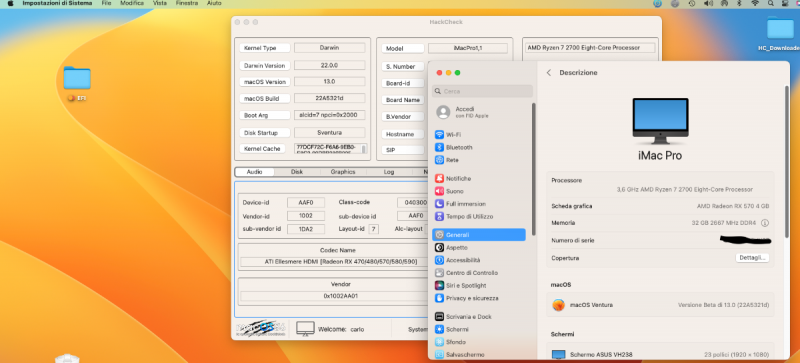Image resolution: width=800 pixels, height=363 pixels.
Task: Click the memory info icon
Action: (x=765, y=223)
